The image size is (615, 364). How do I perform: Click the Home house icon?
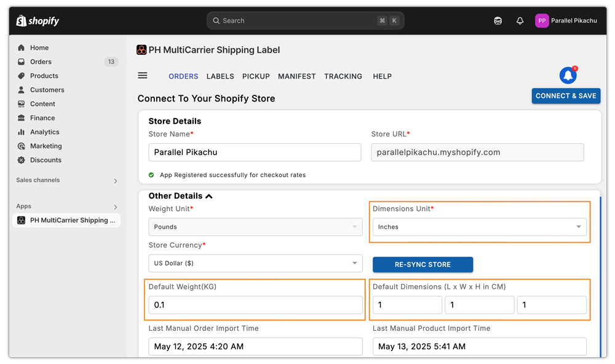pyautogui.click(x=21, y=48)
